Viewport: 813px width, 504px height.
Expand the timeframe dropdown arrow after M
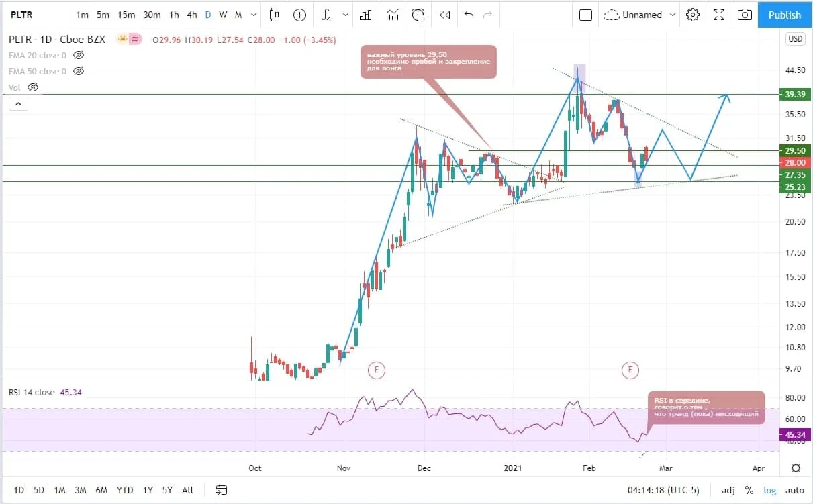coord(252,15)
